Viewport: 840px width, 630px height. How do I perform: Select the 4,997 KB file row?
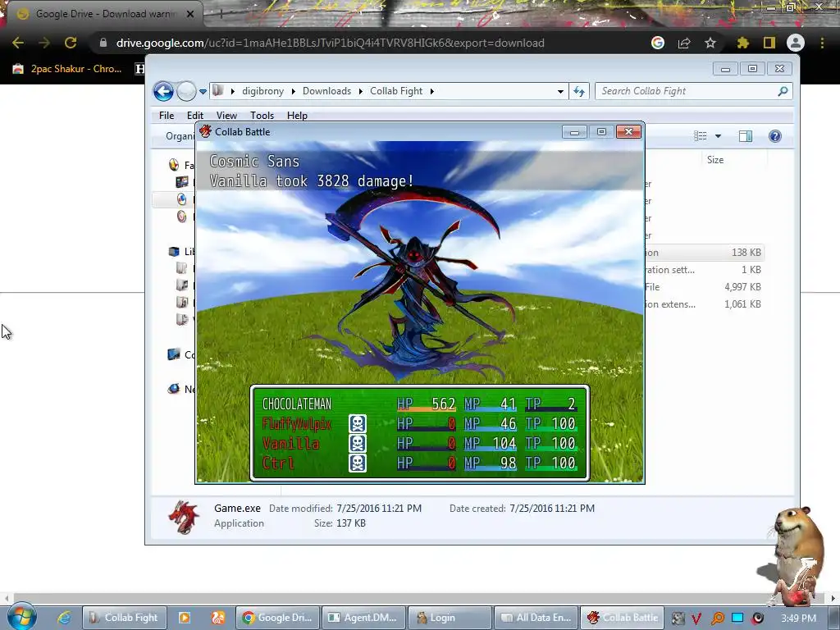point(703,286)
